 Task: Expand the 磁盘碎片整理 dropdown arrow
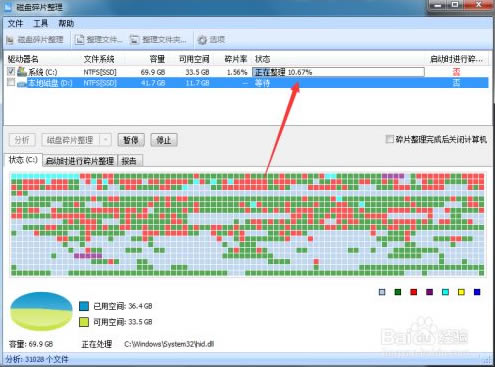[x=106, y=140]
